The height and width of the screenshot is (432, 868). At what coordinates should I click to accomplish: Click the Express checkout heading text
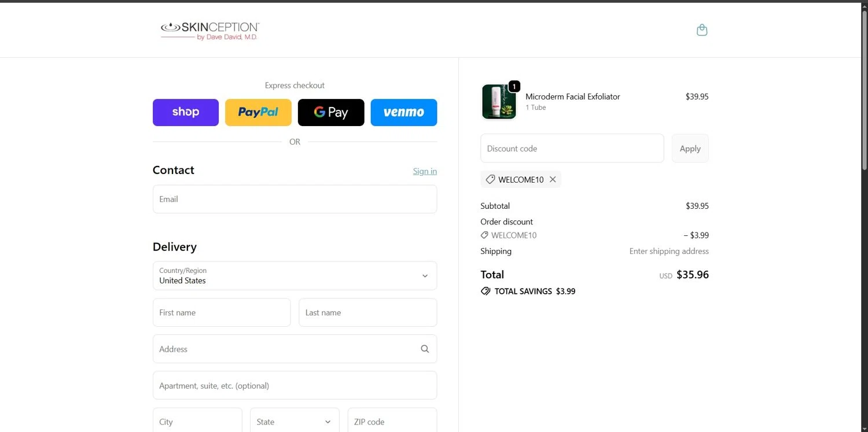coord(295,85)
